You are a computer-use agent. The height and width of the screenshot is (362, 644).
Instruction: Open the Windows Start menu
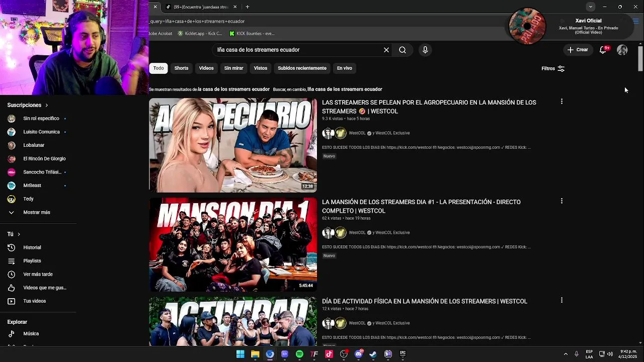tap(240, 354)
